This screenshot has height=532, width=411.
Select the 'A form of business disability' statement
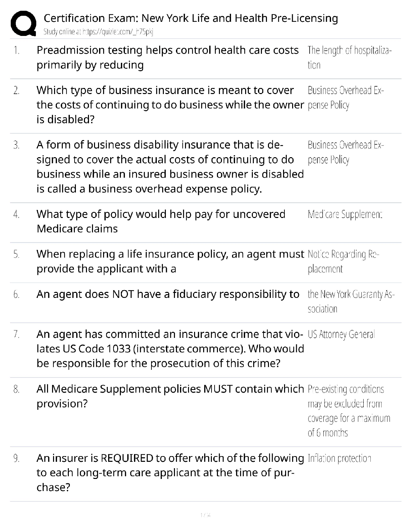170,167
